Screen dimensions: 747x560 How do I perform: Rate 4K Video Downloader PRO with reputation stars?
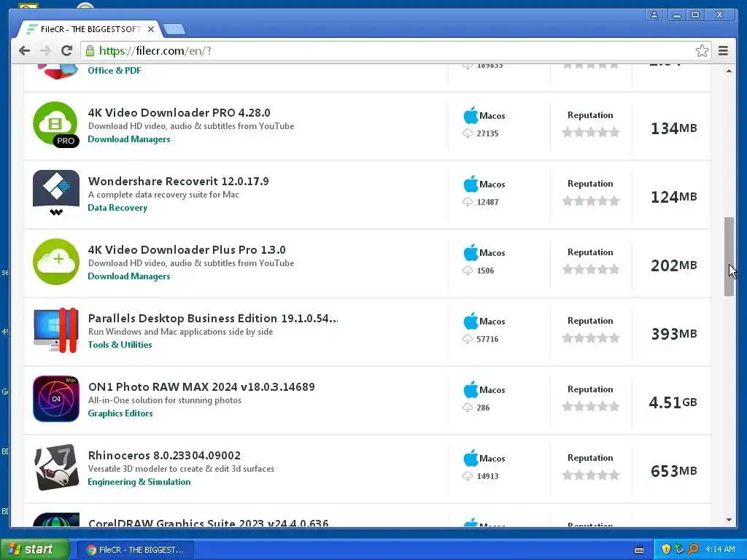[x=591, y=133]
